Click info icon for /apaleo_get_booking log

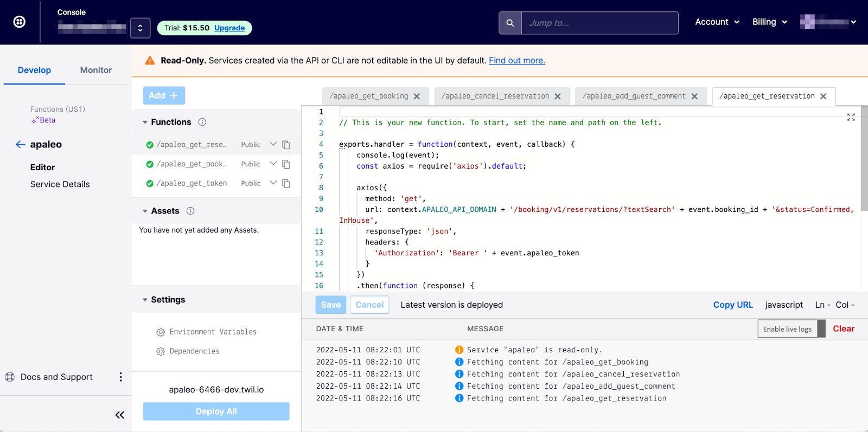pos(459,362)
